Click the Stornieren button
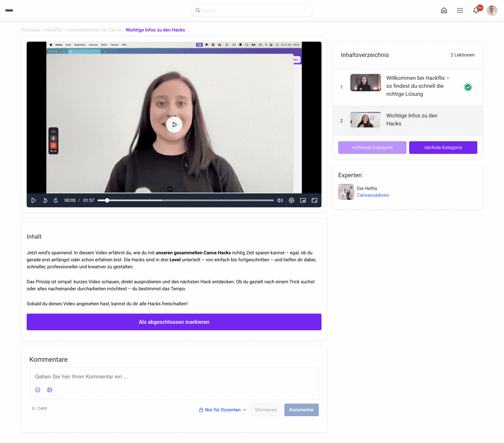 click(266, 410)
